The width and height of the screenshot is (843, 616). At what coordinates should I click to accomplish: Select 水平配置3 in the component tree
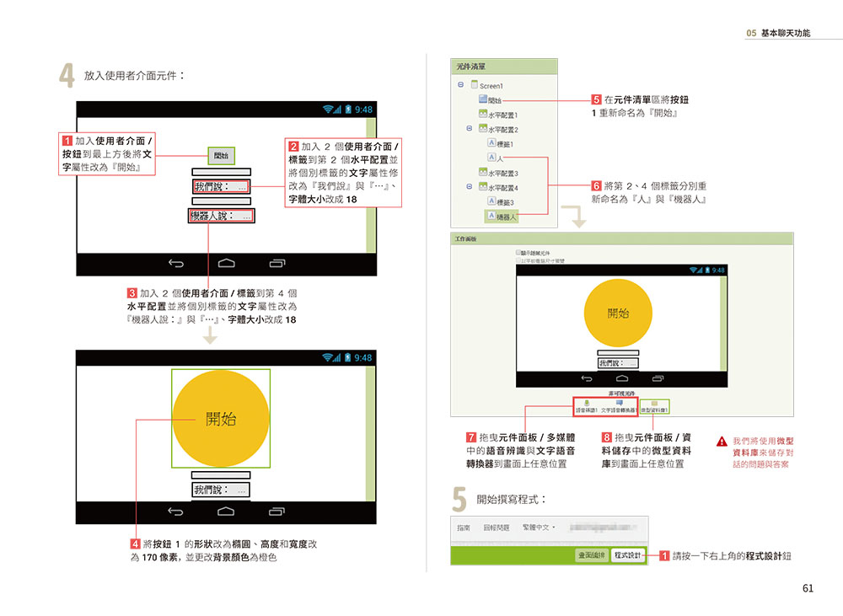tap(502, 173)
